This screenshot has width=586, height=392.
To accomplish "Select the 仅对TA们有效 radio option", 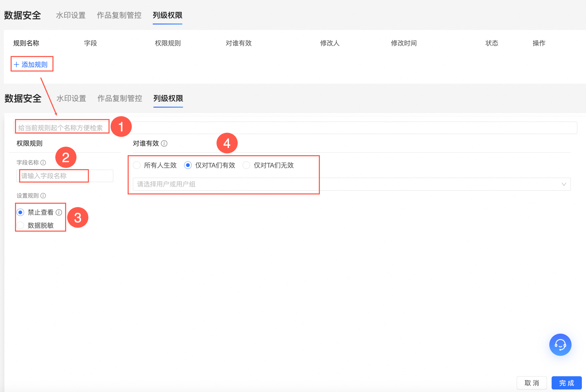I will coord(188,165).
